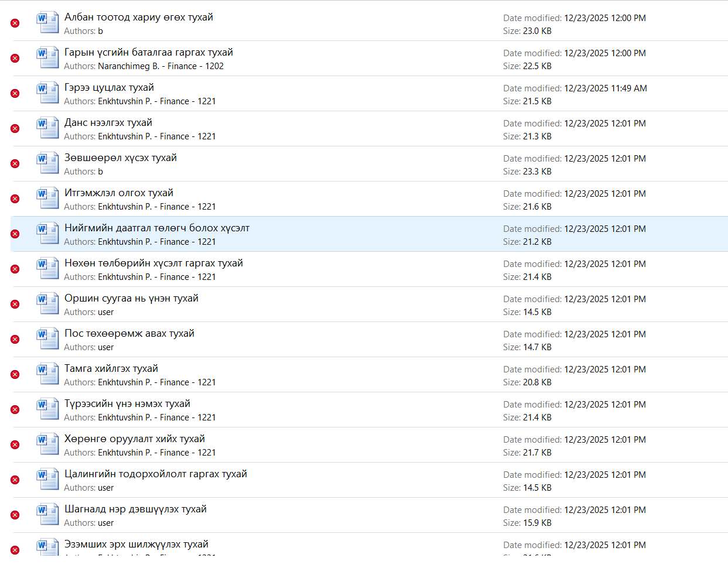Choose Цалингийн тодорхойлолт гаргах тухай file
The image size is (728, 568).
coord(156,474)
